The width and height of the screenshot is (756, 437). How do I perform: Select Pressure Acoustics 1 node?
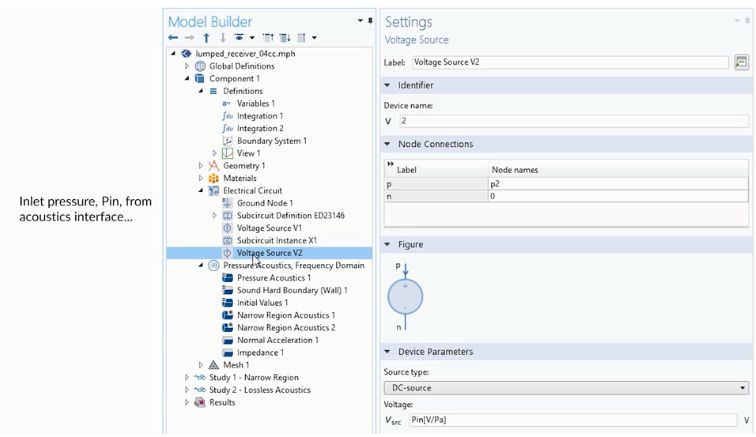point(274,278)
